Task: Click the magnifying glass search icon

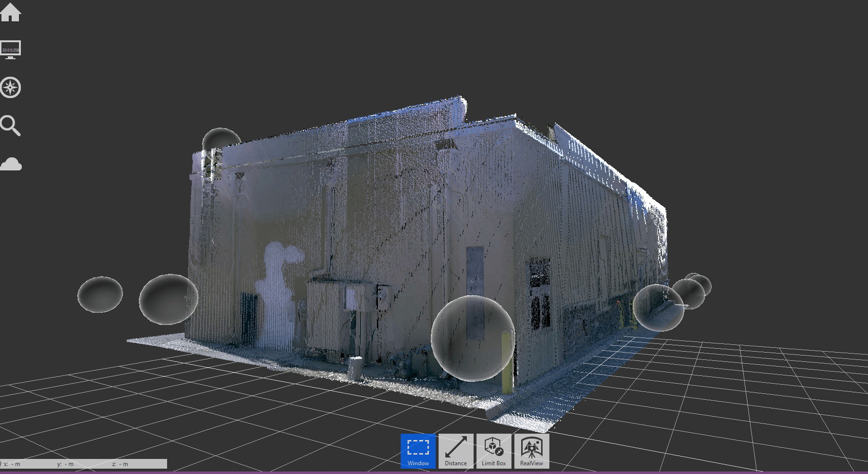Action: tap(10, 126)
